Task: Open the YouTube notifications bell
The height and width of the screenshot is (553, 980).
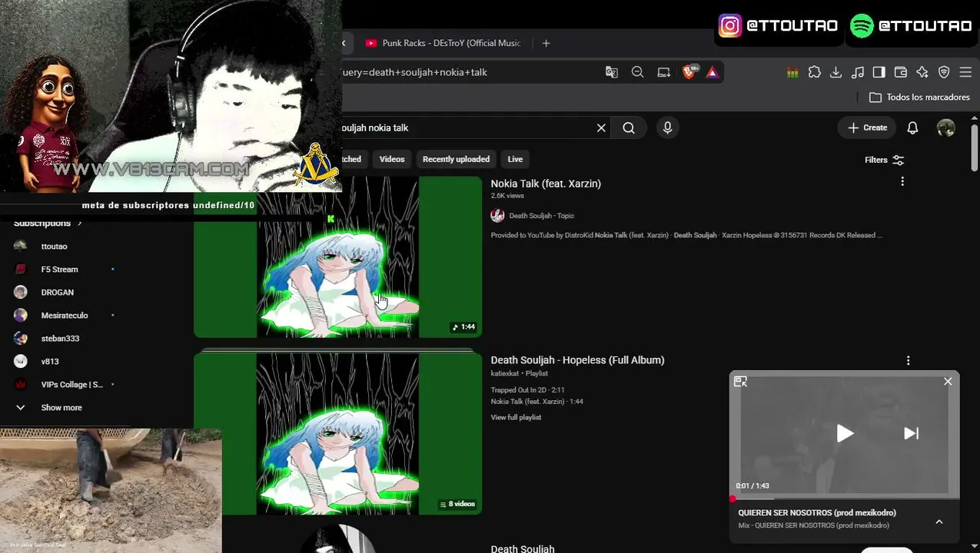Action: click(x=912, y=128)
